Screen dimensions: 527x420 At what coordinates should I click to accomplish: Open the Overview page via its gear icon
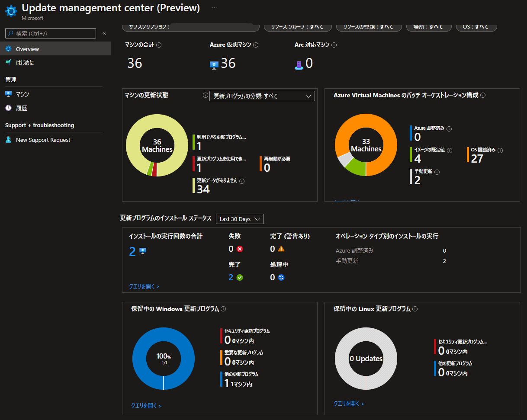(9, 49)
